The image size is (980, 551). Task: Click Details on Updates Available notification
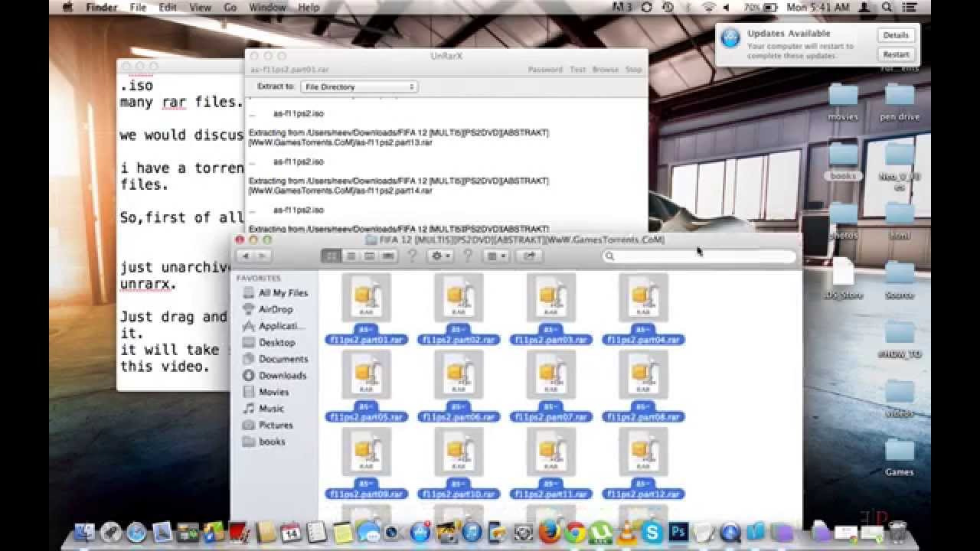coord(896,35)
